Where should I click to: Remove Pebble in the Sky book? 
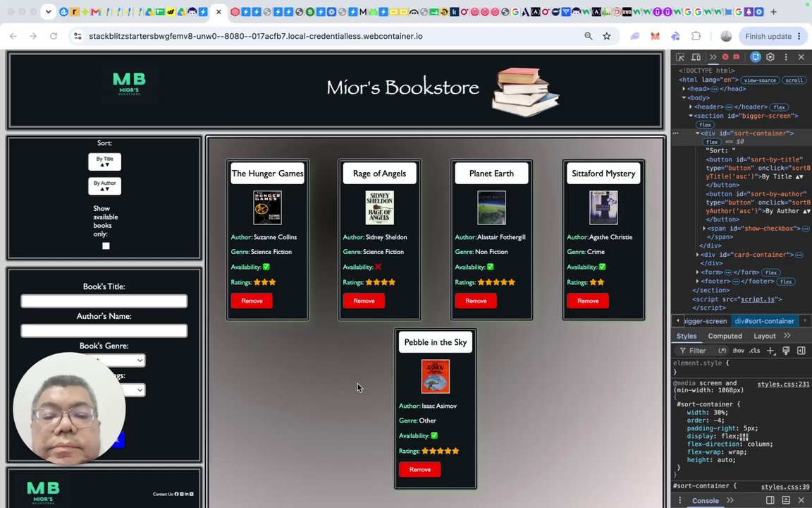coord(419,470)
